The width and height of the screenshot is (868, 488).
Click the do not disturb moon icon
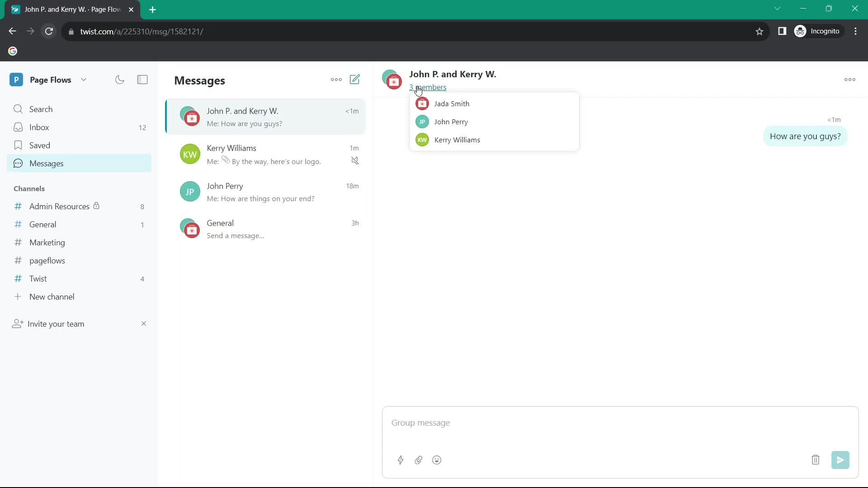(120, 79)
